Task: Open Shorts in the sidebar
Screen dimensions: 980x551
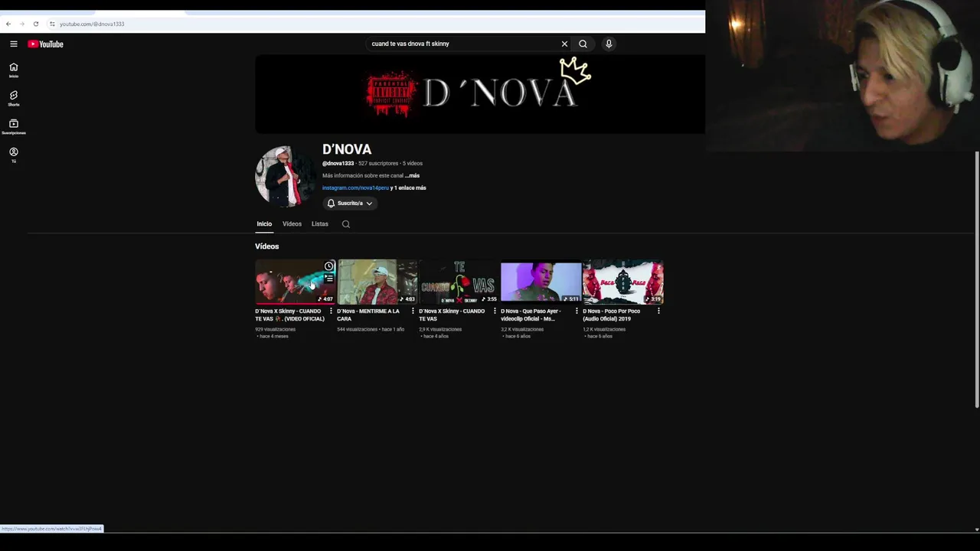Action: click(x=14, y=99)
